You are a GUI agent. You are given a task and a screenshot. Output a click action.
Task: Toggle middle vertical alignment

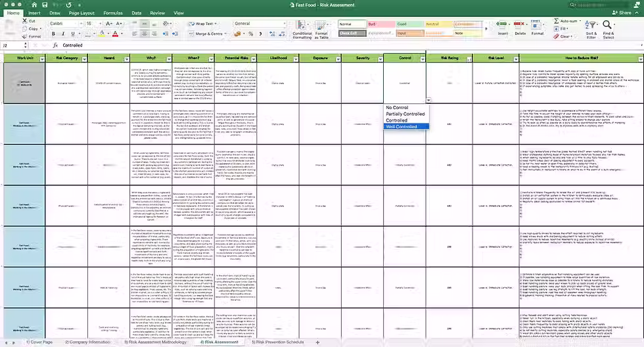pos(144,24)
